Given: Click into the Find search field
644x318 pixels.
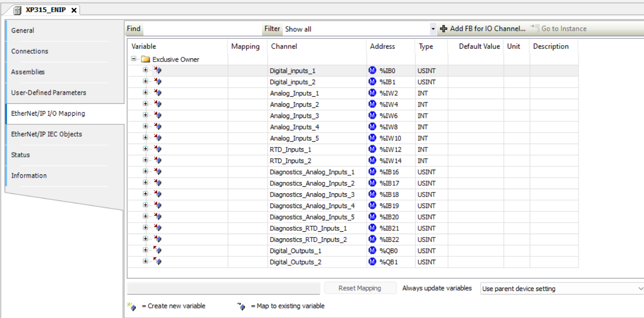Looking at the screenshot, I should [202, 29].
